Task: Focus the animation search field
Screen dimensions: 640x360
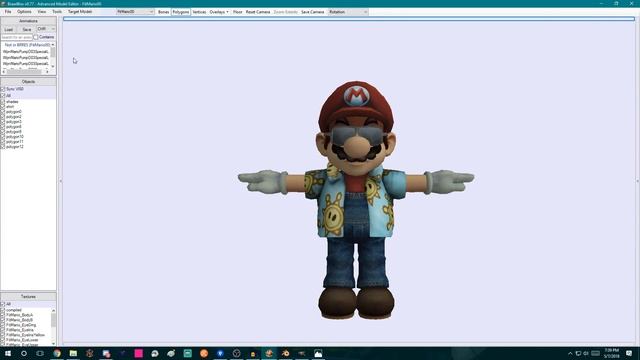Action: coord(17,37)
